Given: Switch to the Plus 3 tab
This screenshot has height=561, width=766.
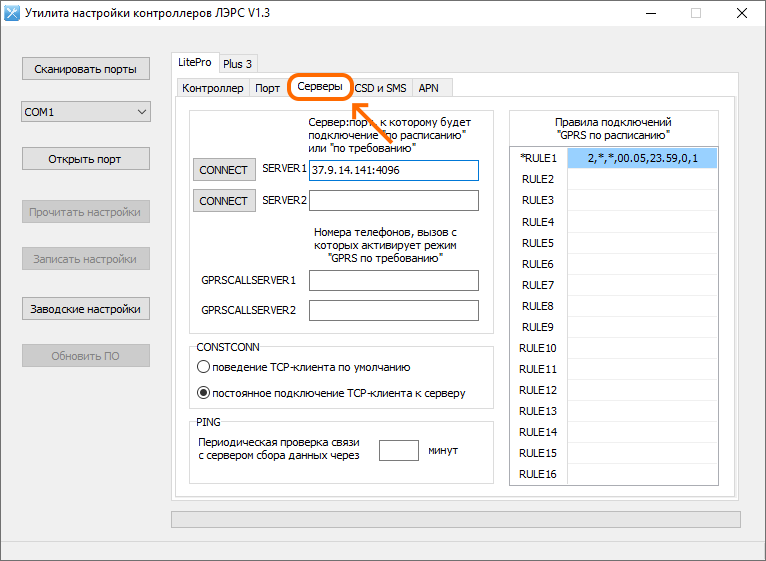Looking at the screenshot, I should click(x=237, y=64).
